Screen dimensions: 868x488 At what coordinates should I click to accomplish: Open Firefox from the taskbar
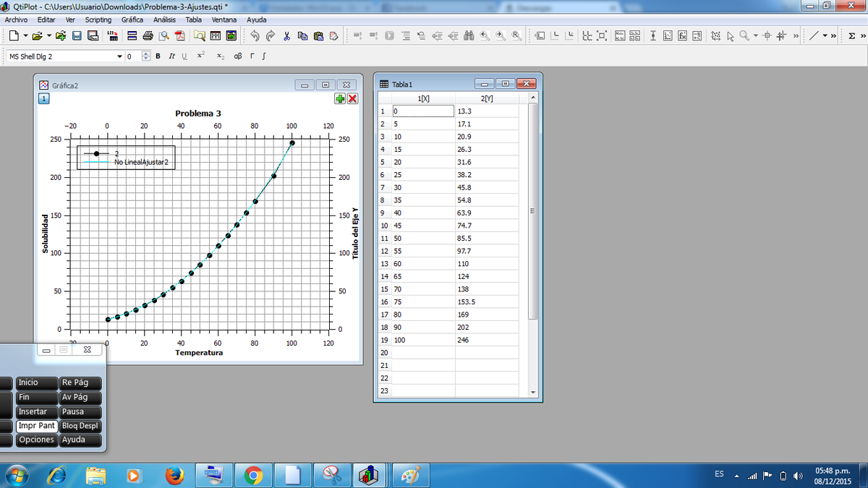click(x=174, y=476)
